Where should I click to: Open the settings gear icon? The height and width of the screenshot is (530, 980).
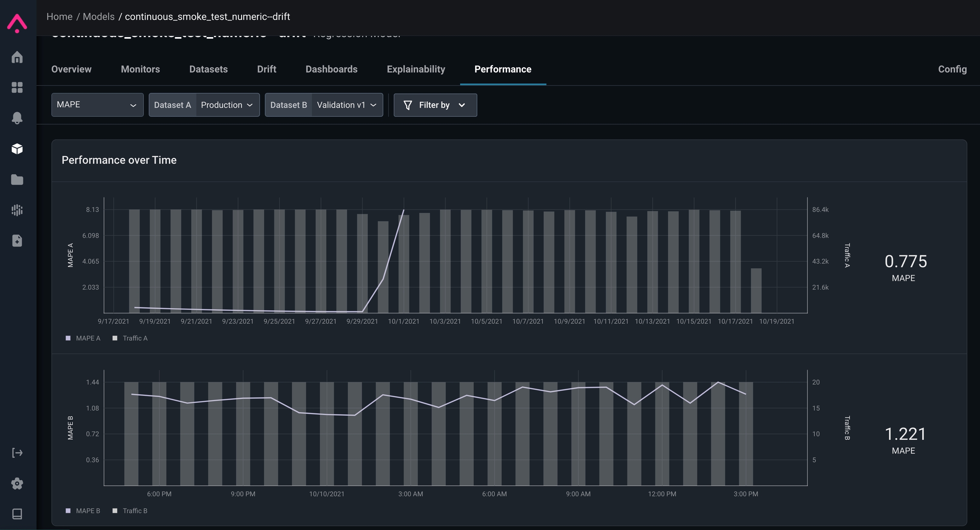17,483
